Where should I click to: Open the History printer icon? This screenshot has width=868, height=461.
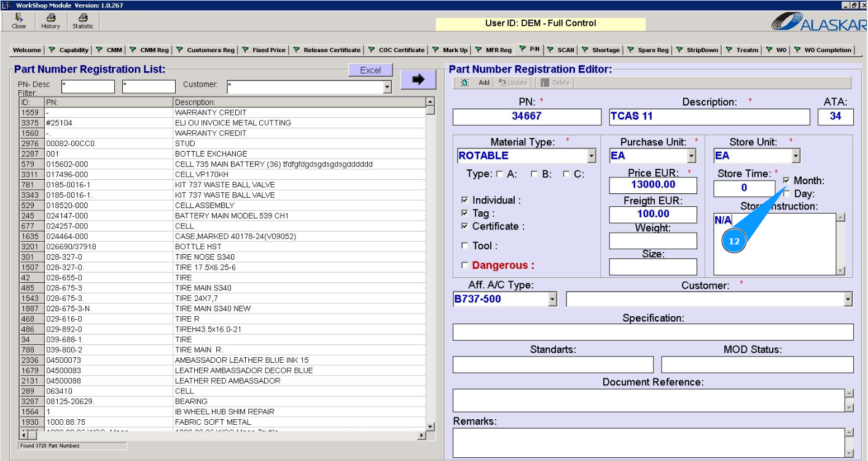coord(50,21)
